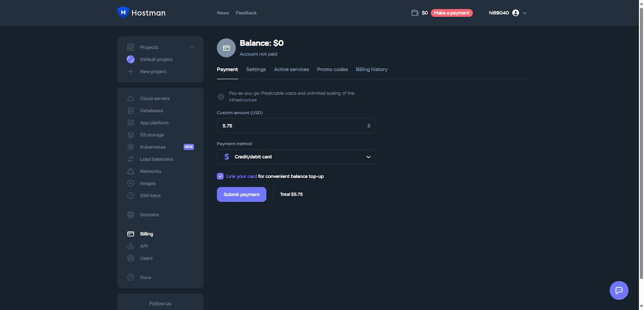Click the Hostman shield logo

123,12
